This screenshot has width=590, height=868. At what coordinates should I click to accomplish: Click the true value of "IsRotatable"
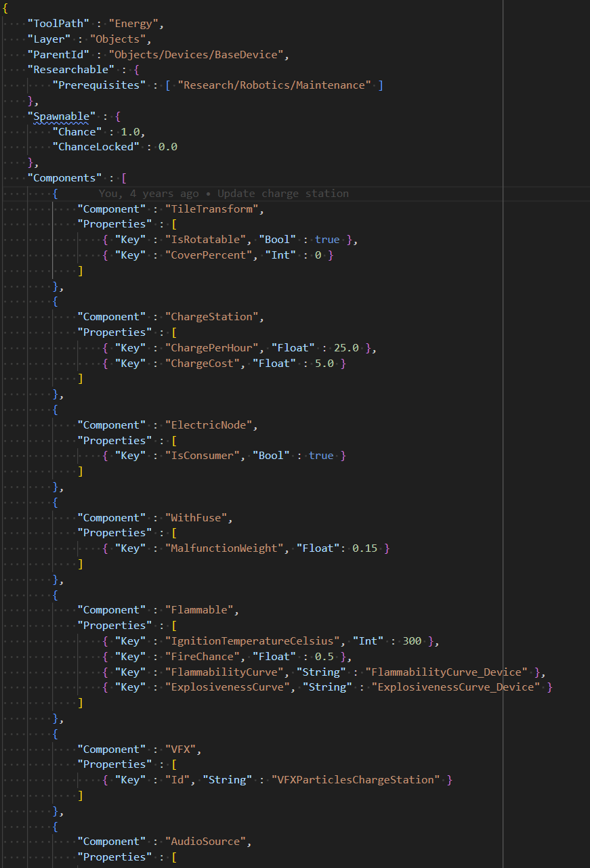point(327,240)
